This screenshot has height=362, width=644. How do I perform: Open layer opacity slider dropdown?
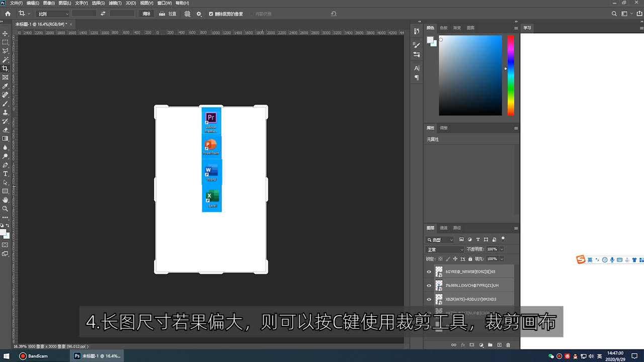click(502, 249)
